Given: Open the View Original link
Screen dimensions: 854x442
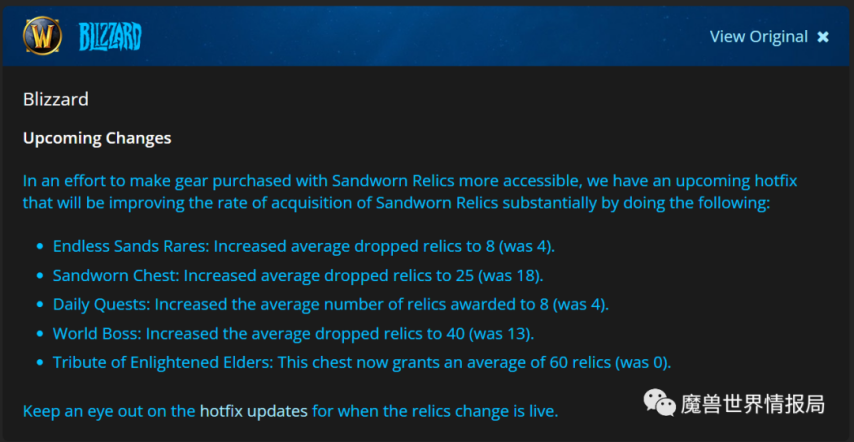Looking at the screenshot, I should (759, 36).
